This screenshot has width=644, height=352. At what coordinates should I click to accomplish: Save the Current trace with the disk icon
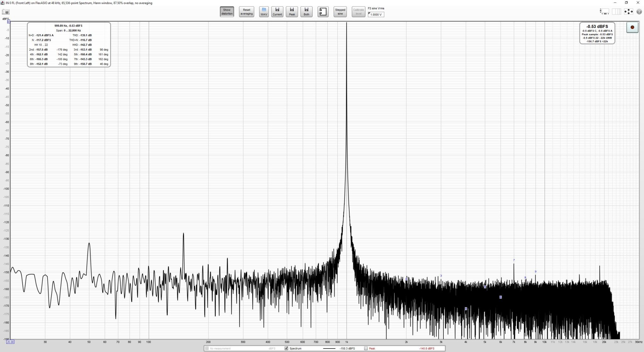click(277, 12)
